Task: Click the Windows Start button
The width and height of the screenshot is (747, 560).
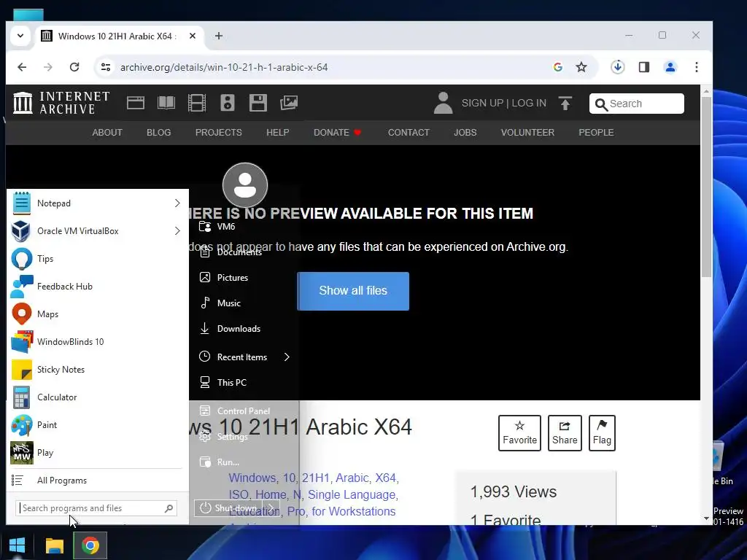Action: tap(18, 545)
